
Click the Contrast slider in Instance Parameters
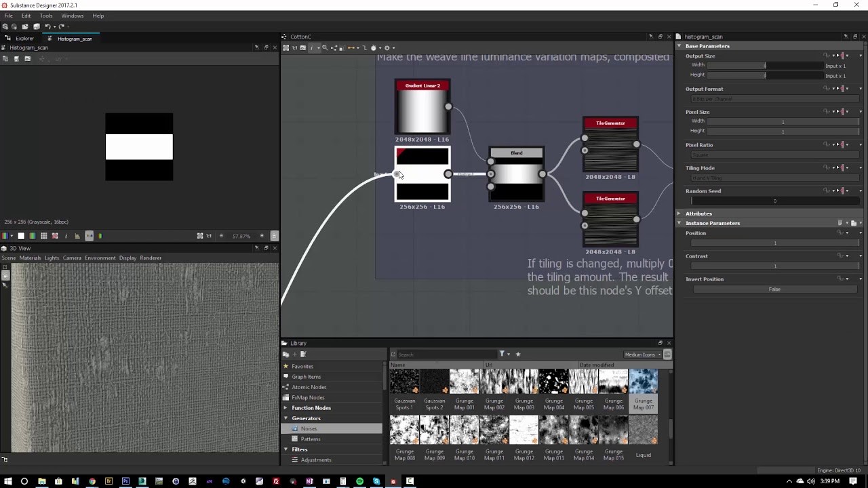(774, 266)
